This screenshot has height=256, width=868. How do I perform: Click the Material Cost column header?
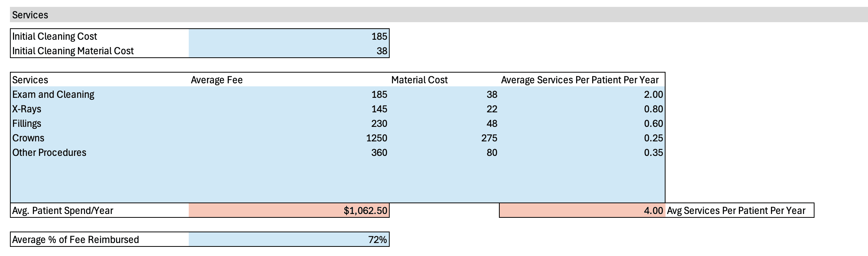419,80
